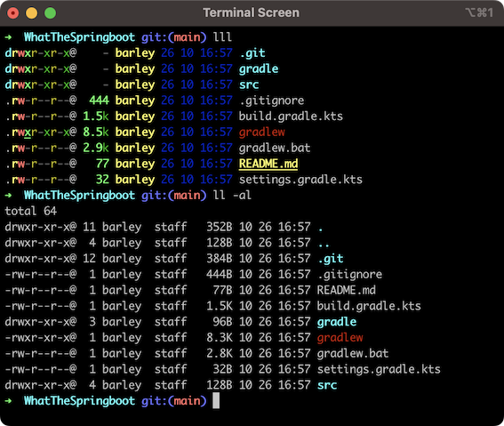Viewport: 504px width, 426px height.
Task: Click the green '2.9k' size value
Action: click(x=96, y=148)
